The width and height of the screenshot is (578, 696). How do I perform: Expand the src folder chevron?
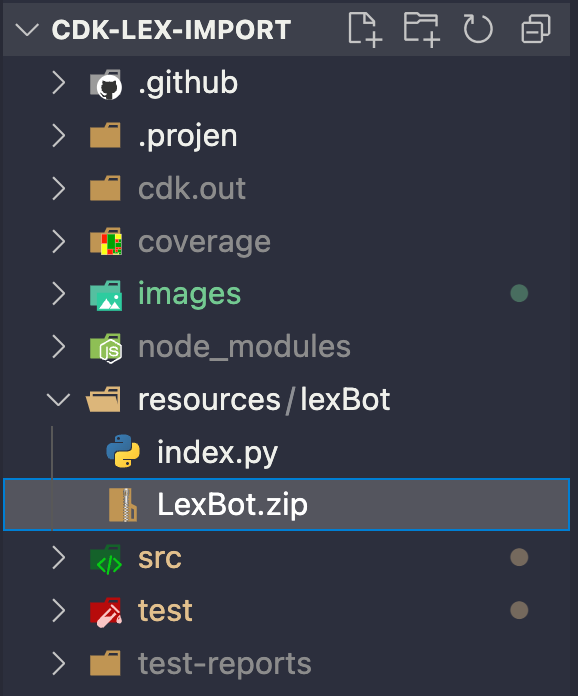click(59, 558)
